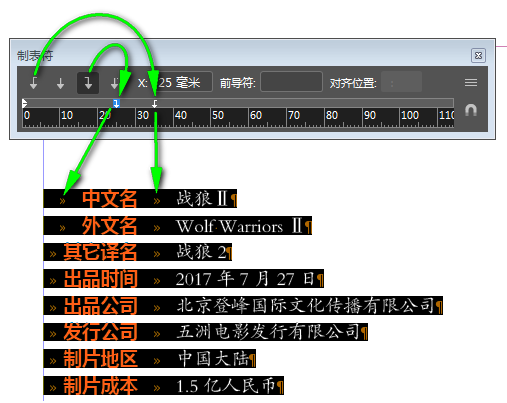The height and width of the screenshot is (403, 507).
Task: Click the text 制片成本
Action: [x=100, y=386]
